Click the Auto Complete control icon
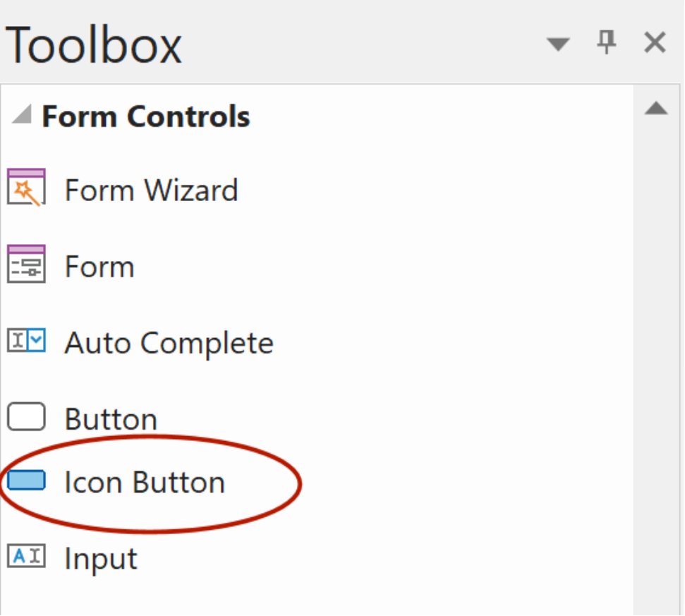The width and height of the screenshot is (685, 616). [26, 342]
